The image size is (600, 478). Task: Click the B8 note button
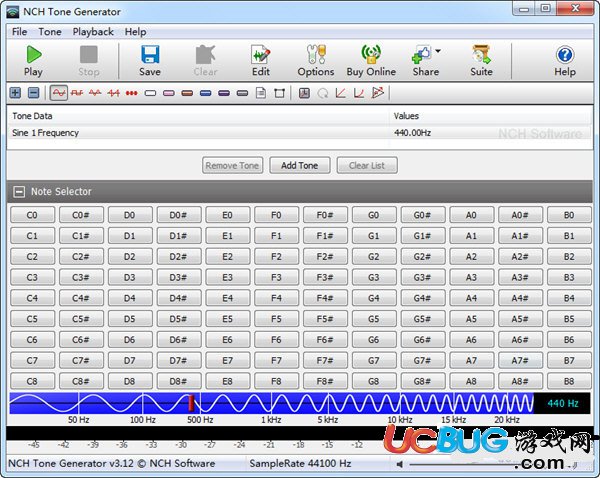(569, 382)
